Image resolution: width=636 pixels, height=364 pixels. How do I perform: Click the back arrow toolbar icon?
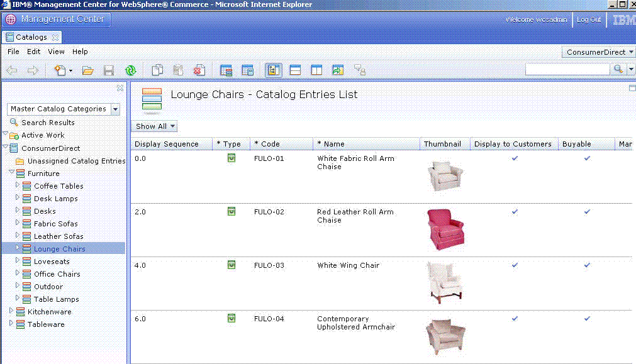pos(12,70)
